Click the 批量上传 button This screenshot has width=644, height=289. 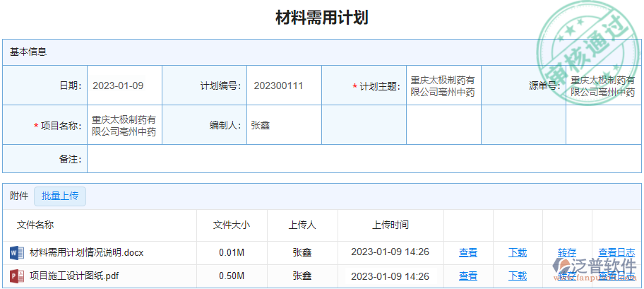point(60,196)
